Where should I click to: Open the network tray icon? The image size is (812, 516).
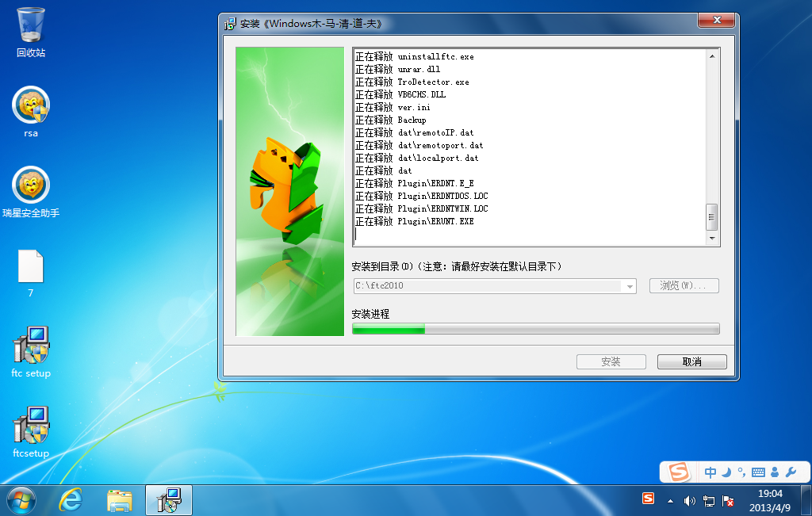(708, 501)
